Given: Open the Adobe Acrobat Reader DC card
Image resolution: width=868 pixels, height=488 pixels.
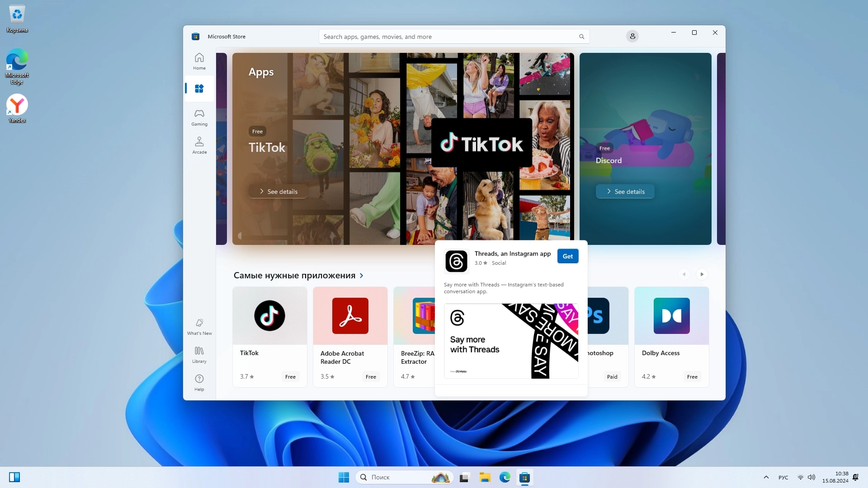Looking at the screenshot, I should point(350,337).
